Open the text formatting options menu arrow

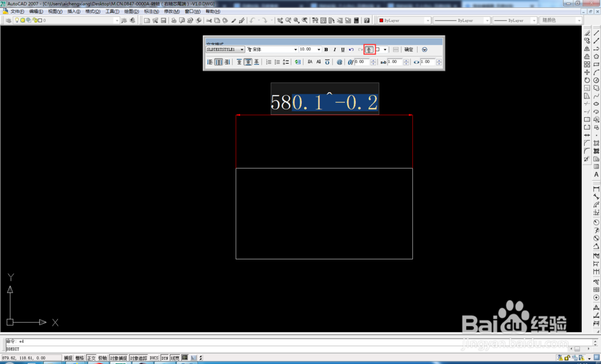(424, 49)
